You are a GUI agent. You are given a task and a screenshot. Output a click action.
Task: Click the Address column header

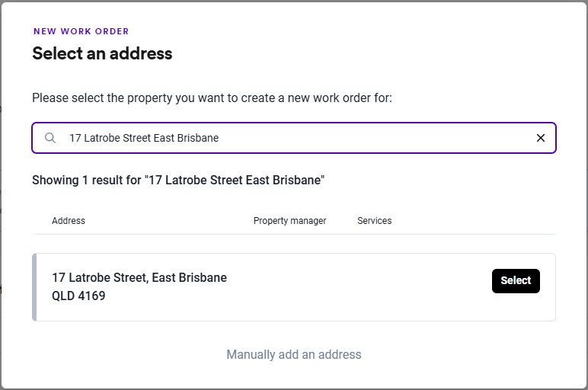(69, 221)
